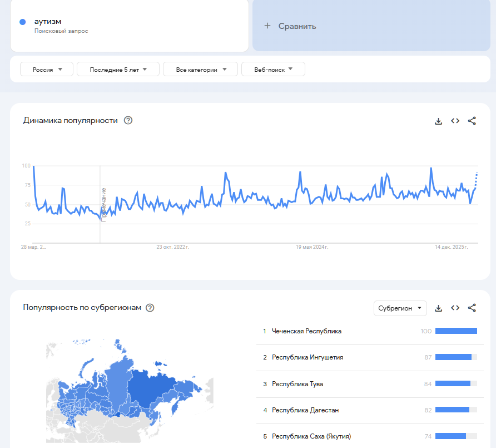Share the popularity dynamics chart

[472, 121]
